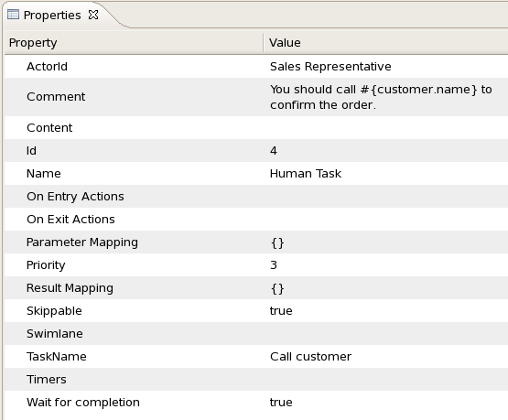Edit the Priority value 3
This screenshot has width=508, height=420.
click(x=274, y=264)
